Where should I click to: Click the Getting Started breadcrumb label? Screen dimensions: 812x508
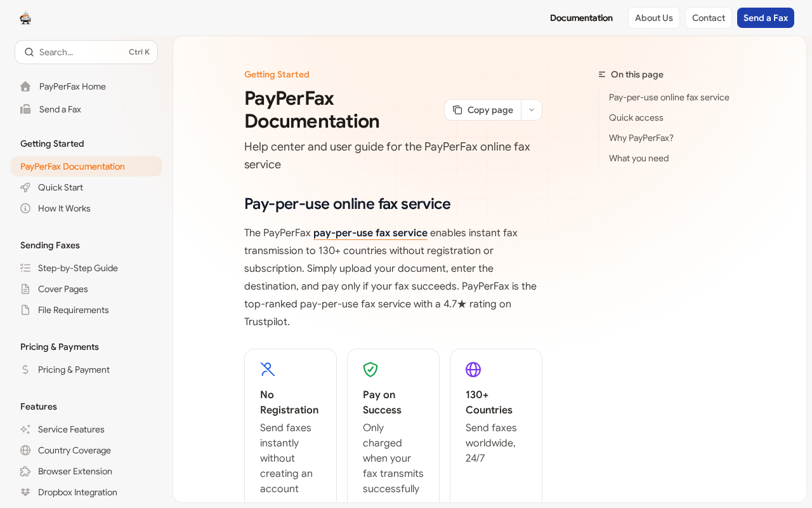[x=277, y=74]
